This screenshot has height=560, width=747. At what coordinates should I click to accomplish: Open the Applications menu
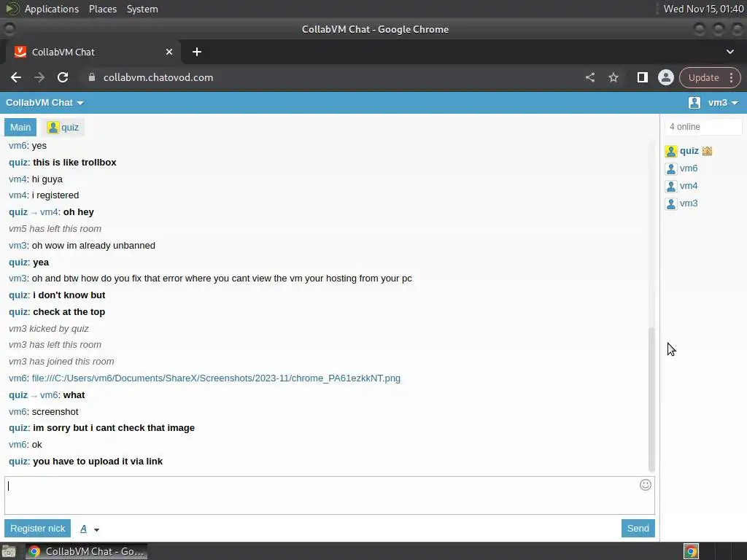click(x=52, y=9)
